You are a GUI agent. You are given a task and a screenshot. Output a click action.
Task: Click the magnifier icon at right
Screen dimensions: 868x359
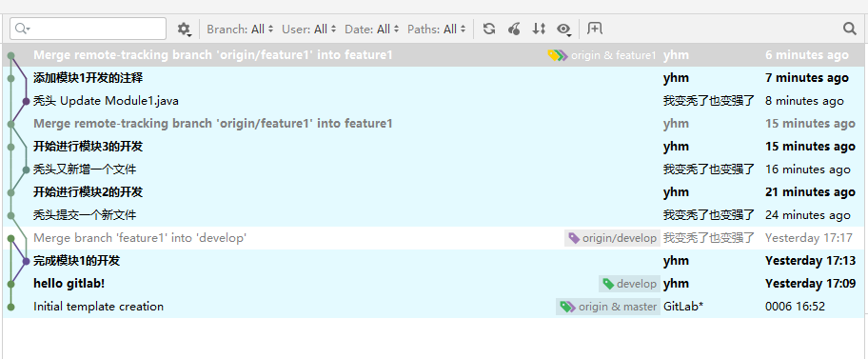[850, 29]
